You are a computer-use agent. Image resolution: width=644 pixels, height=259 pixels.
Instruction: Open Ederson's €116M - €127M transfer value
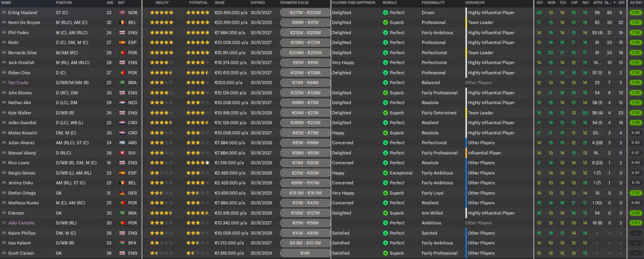click(x=305, y=213)
